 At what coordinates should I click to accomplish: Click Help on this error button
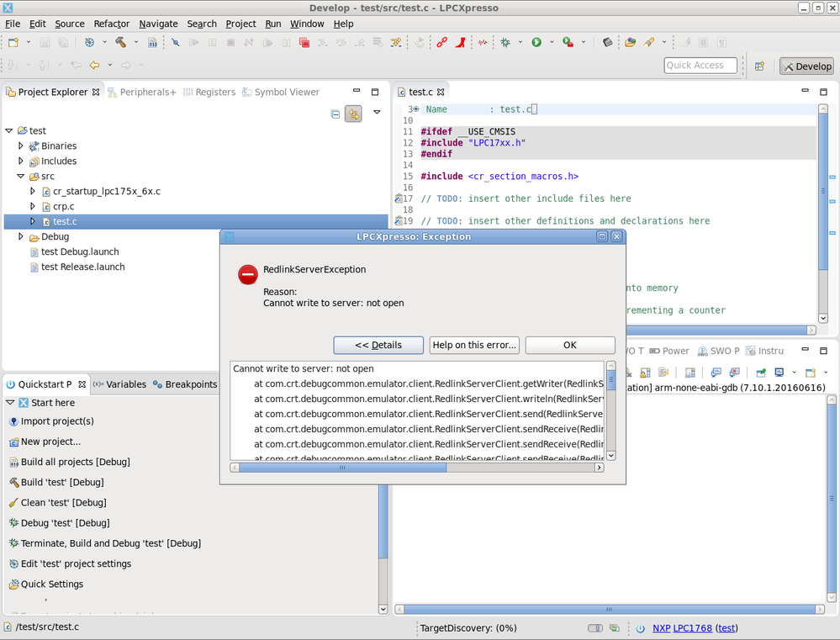click(x=474, y=345)
